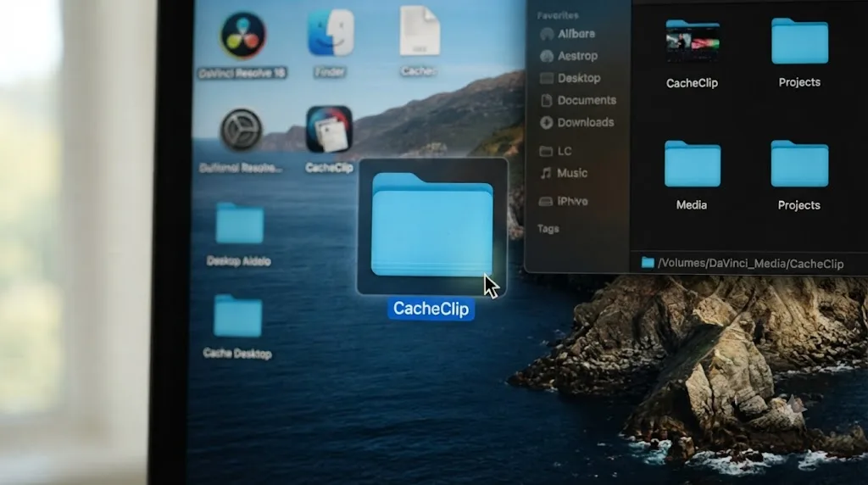Image resolution: width=868 pixels, height=485 pixels.
Task: Select the small CacheClip app icon on desktop
Action: pos(329,129)
